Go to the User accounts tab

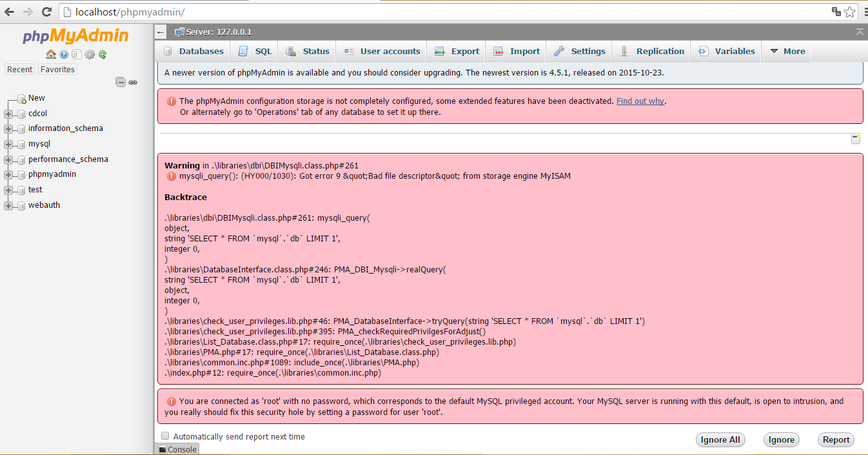click(x=382, y=52)
